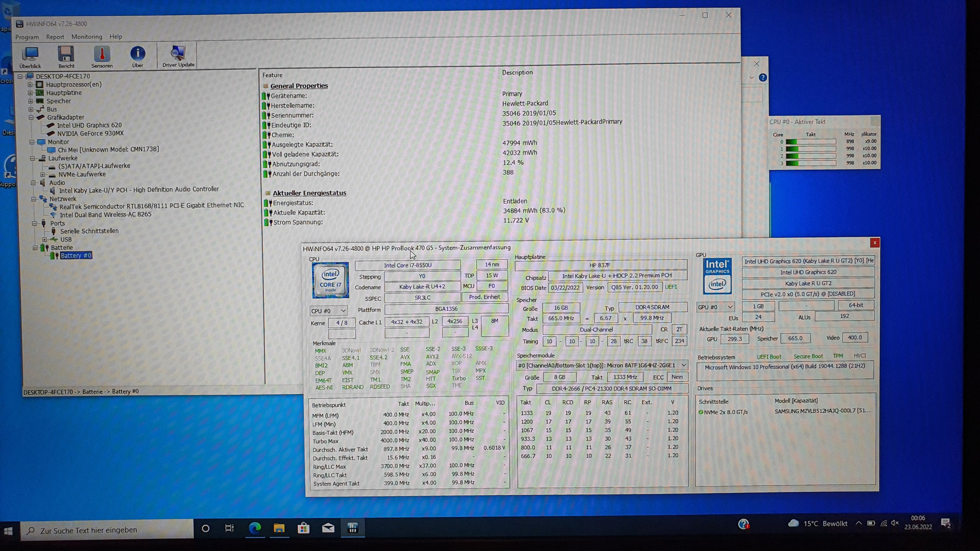Open Microsoft Edge from the taskbar
Screen dimensions: 980x551
coord(254,528)
